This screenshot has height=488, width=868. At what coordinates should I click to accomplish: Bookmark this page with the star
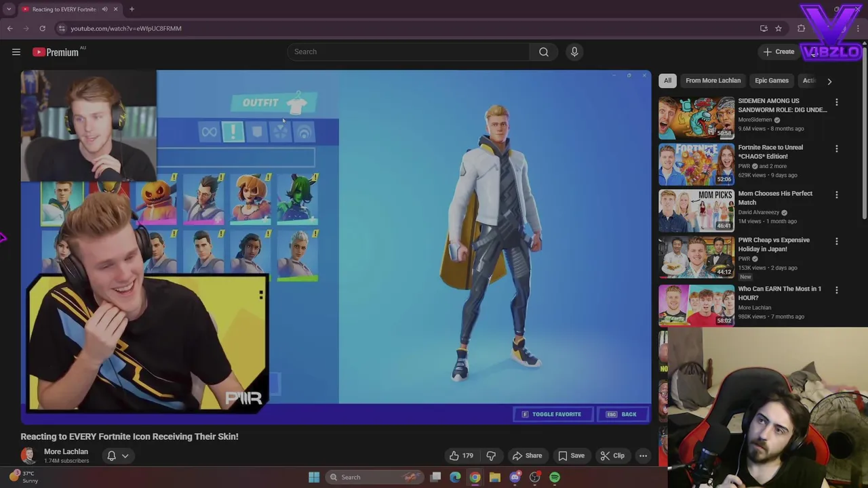point(778,28)
